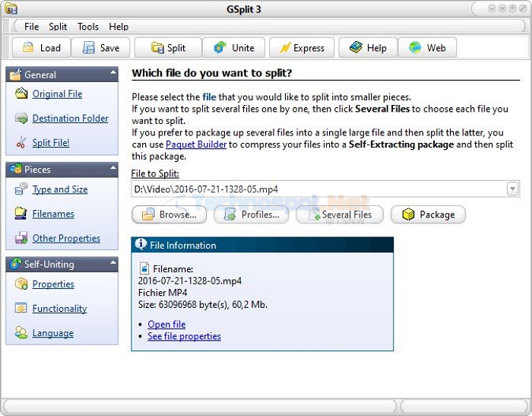Screen dimensions: 532x416
Task: Open the Language link
Action: [53, 333]
